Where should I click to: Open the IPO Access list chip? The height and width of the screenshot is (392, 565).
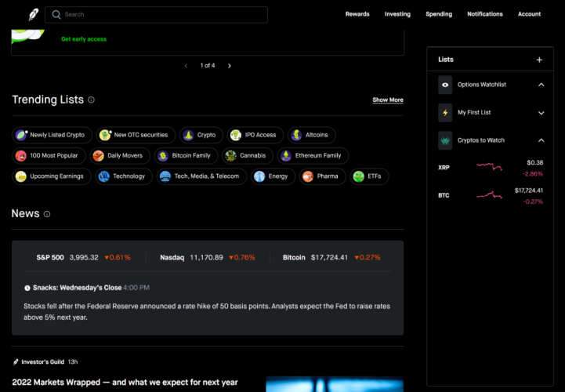coord(255,135)
